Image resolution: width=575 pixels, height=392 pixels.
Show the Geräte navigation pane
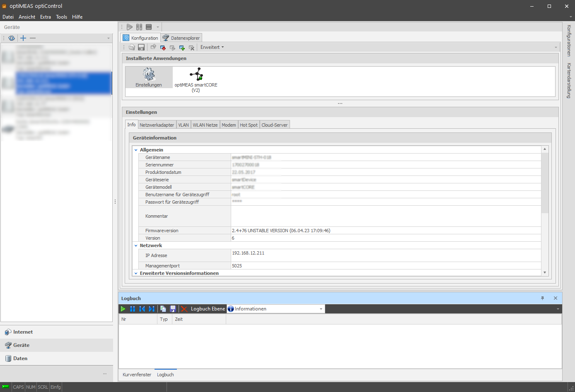[x=57, y=345]
